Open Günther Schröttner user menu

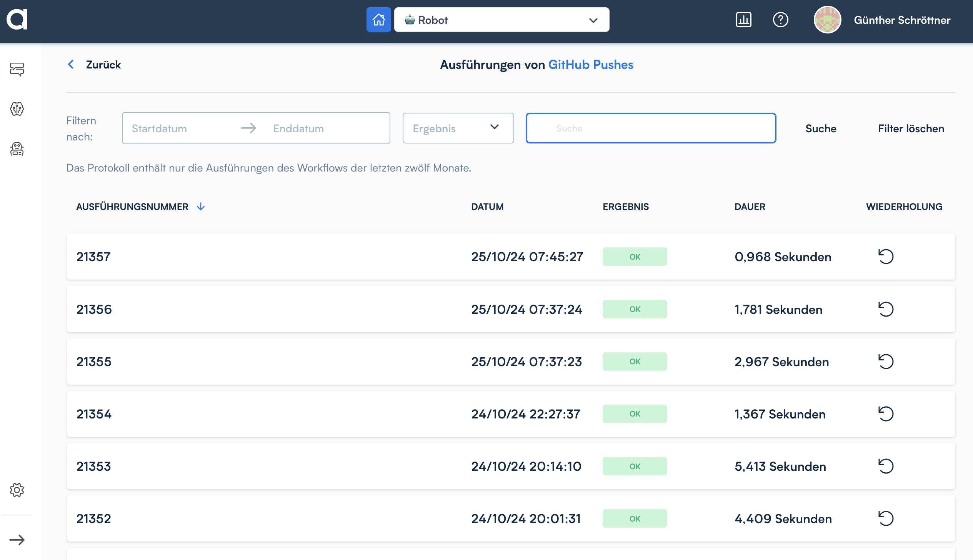[901, 20]
